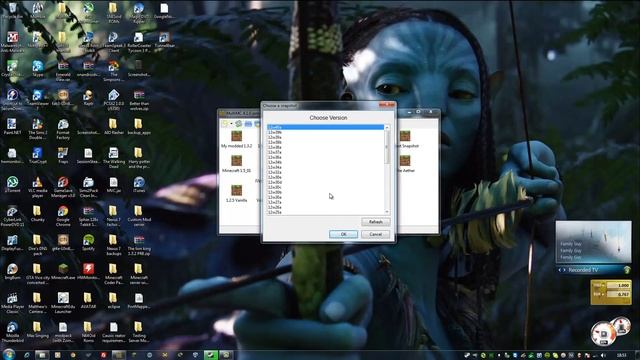
Task: Click the blue folder icon in MultiMC toolbar
Action: tap(248, 123)
